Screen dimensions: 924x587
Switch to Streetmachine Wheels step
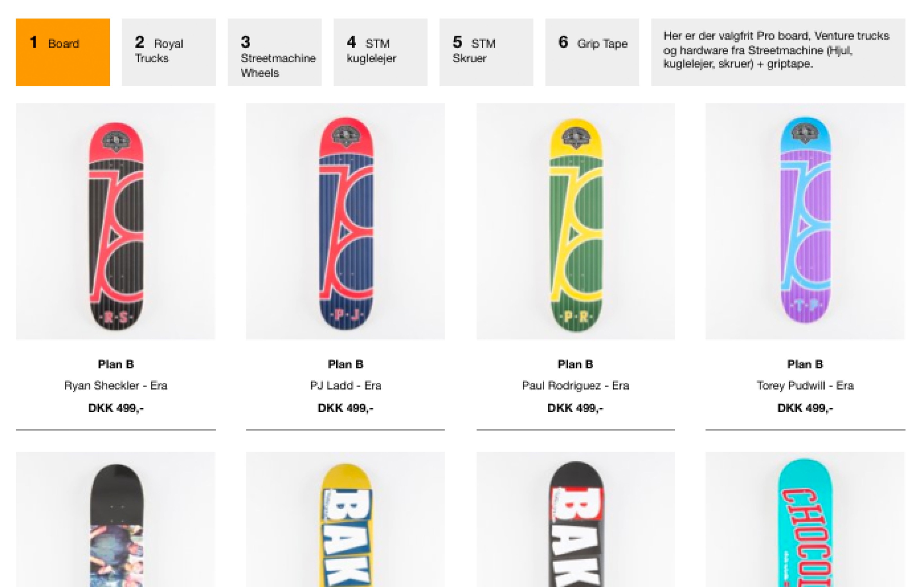(x=275, y=52)
